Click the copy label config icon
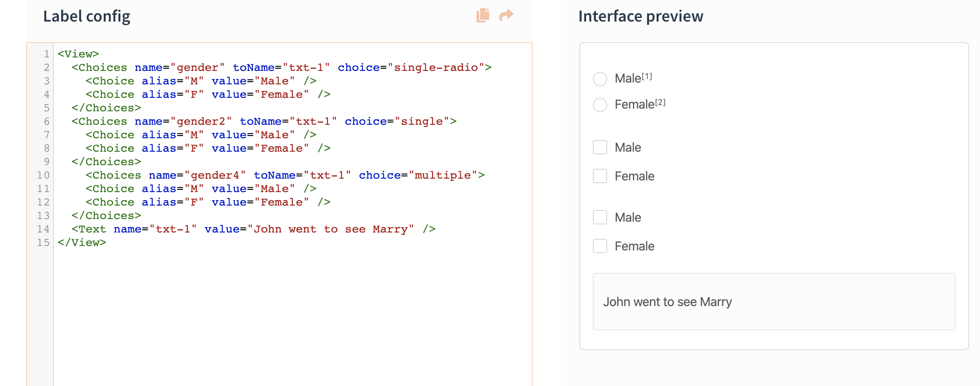 tap(483, 15)
